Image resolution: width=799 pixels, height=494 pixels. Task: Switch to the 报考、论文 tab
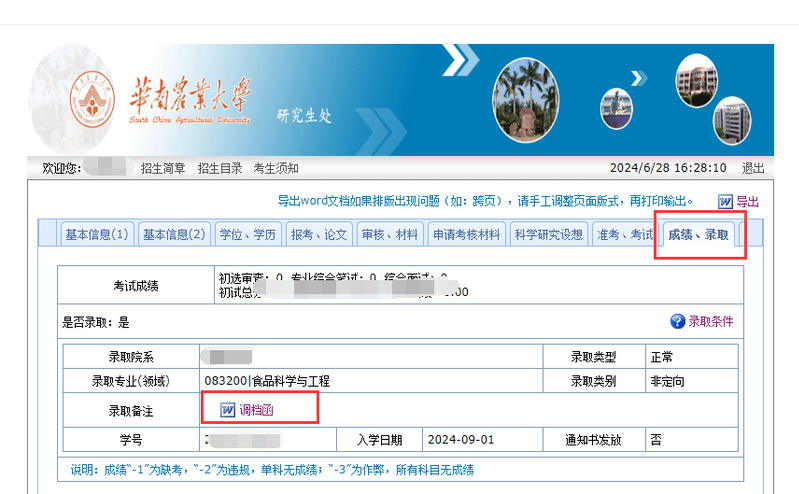(319, 235)
